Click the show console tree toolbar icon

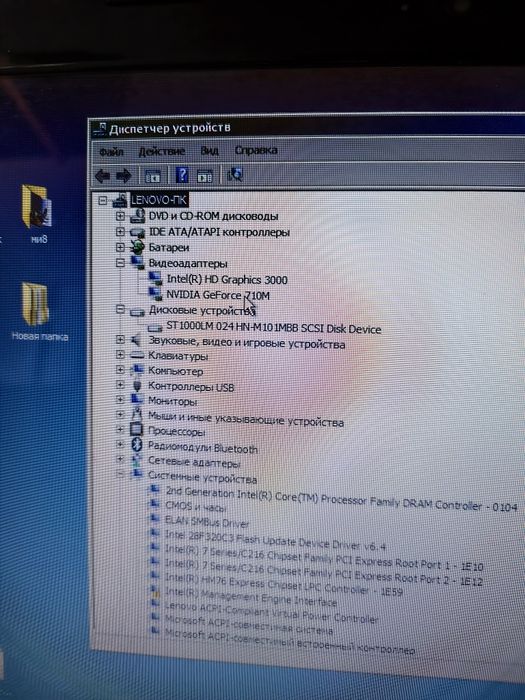coord(153,176)
